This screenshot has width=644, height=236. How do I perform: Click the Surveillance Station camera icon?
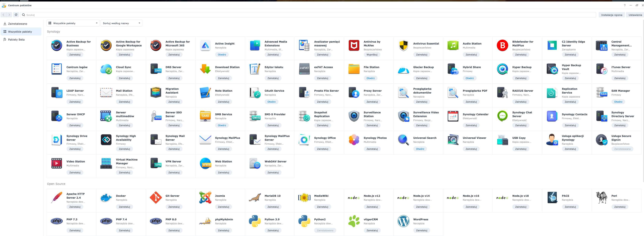point(354,116)
